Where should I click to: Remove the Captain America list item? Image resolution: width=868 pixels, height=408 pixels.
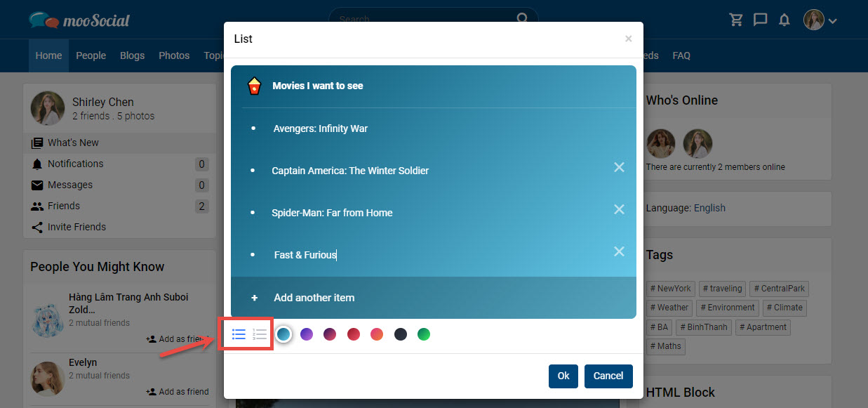click(x=619, y=167)
